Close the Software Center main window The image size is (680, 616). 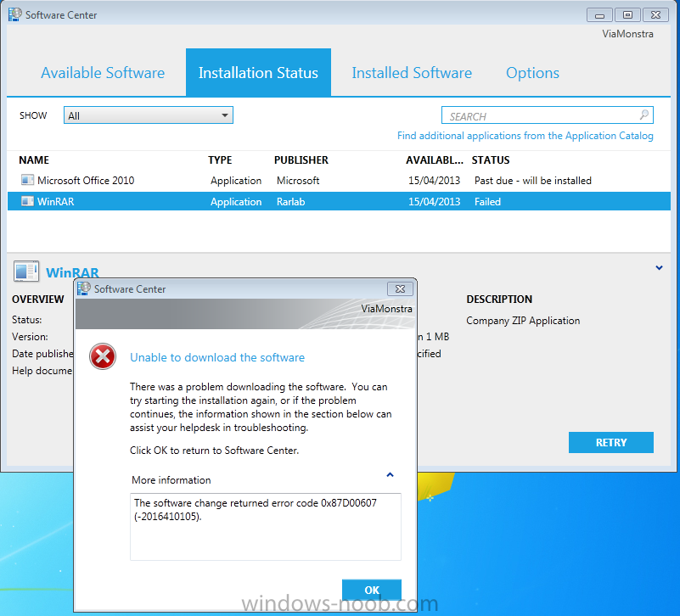655,14
